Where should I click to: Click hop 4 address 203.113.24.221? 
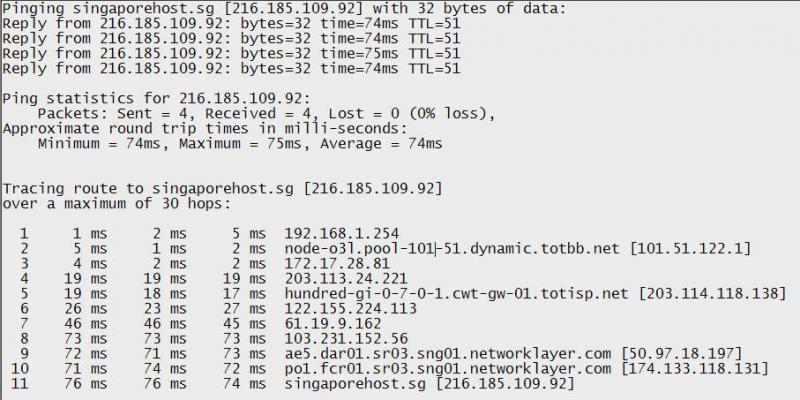[x=346, y=279]
